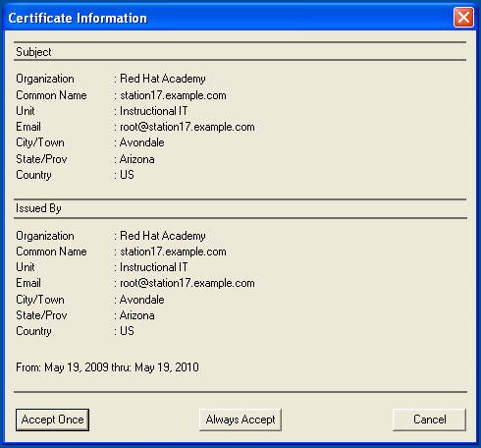Click Avondale city value under Issued By
This screenshot has width=481, height=448.
142,300
